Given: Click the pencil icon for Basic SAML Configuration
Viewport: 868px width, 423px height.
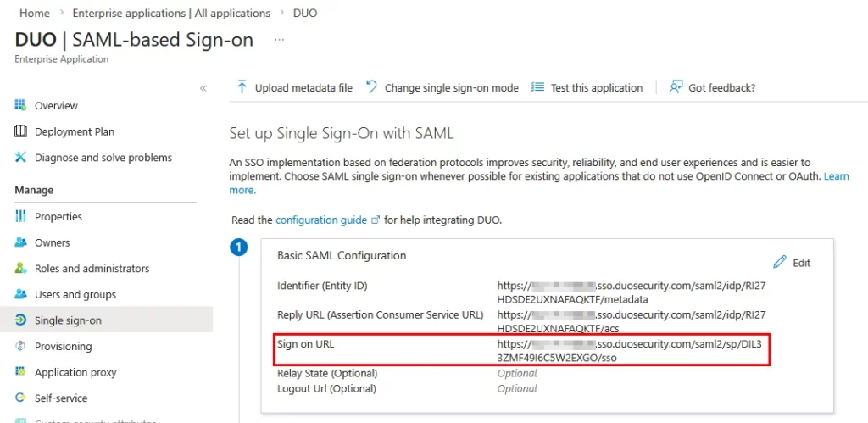Looking at the screenshot, I should point(780,263).
